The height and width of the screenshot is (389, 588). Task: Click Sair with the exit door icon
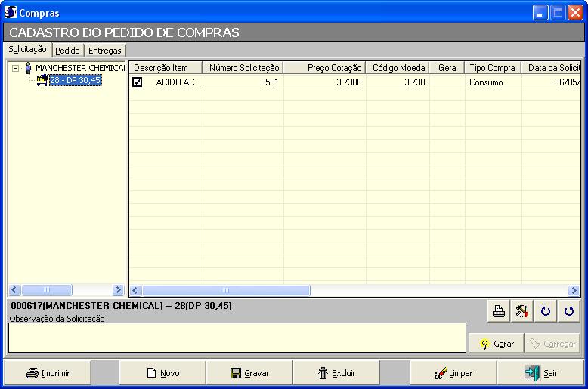[x=540, y=373]
